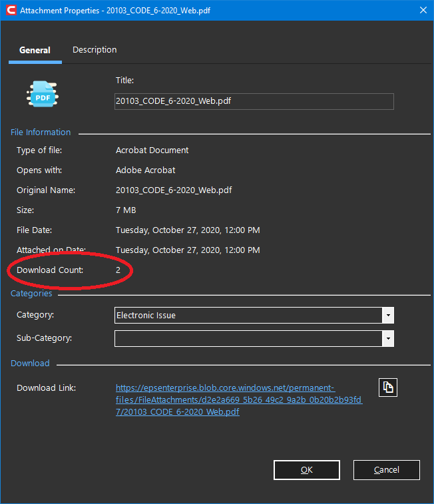Click the copy download link icon
The height and width of the screenshot is (504, 434).
click(388, 387)
